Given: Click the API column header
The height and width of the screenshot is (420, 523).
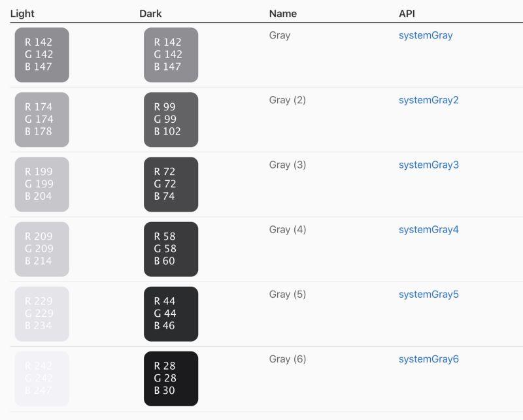Looking at the screenshot, I should pos(407,13).
